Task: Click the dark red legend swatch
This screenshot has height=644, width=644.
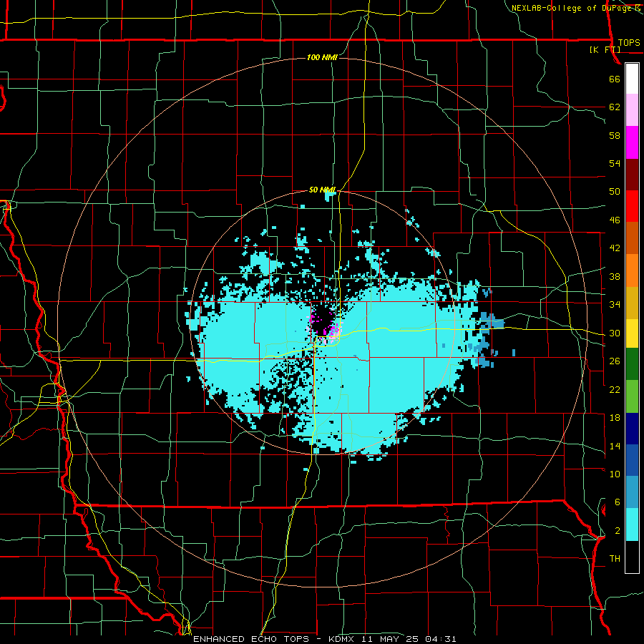Action: click(x=632, y=175)
